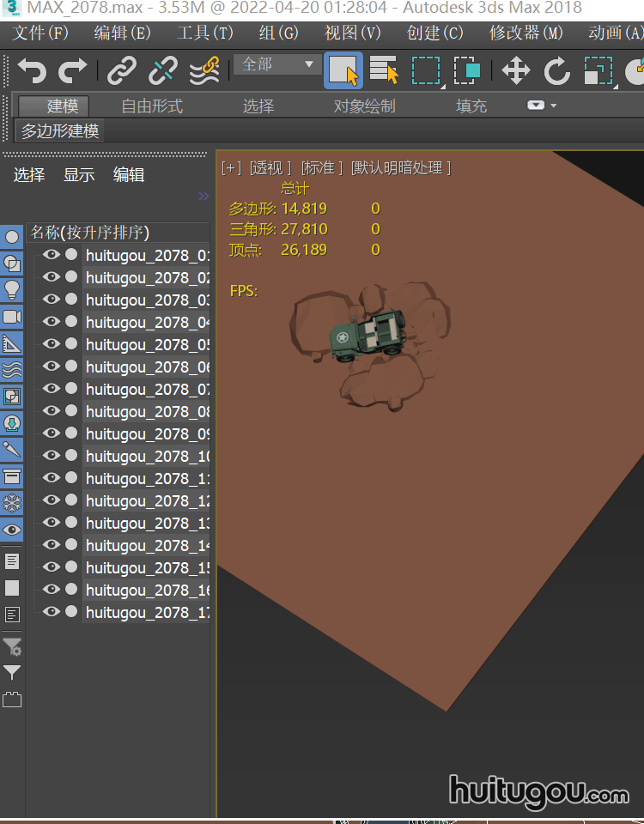Open the selection filter dropdown showing 全部

click(276, 64)
